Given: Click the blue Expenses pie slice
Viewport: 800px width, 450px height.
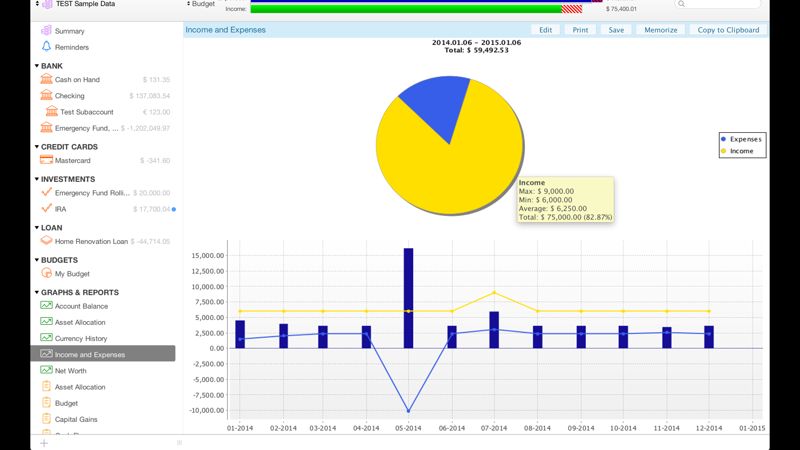Looking at the screenshot, I should pyautogui.click(x=438, y=105).
